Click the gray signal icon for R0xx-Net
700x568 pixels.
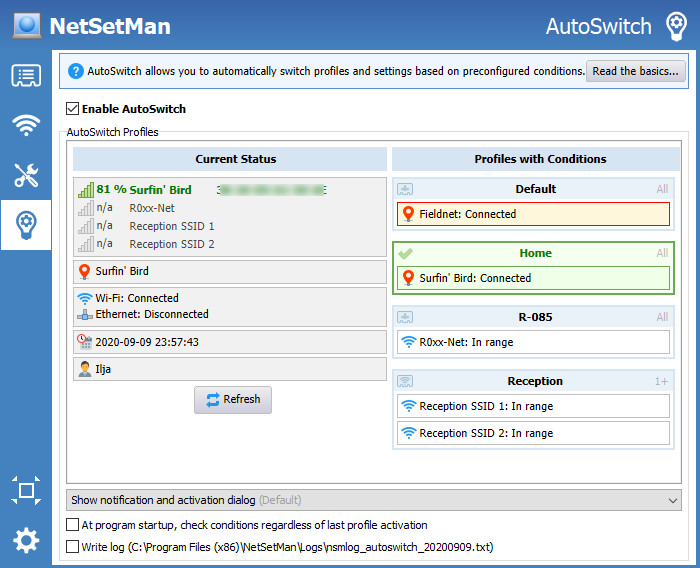(86, 208)
